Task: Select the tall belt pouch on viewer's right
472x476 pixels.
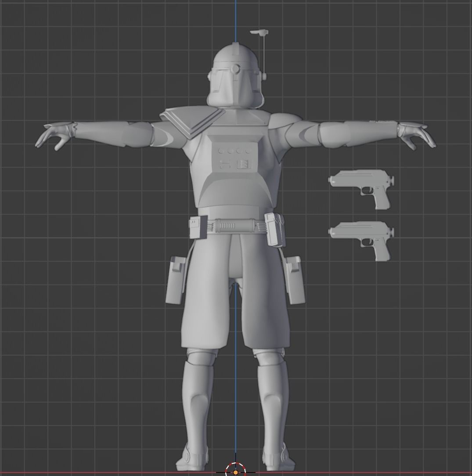Action: tap(275, 230)
